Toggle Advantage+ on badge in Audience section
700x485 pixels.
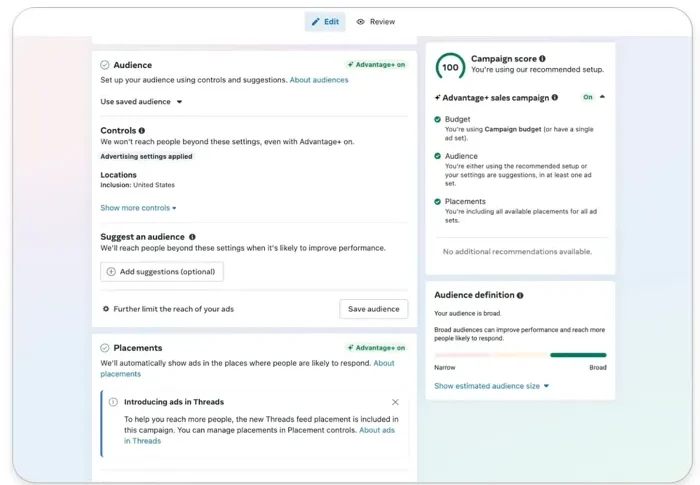coord(376,65)
